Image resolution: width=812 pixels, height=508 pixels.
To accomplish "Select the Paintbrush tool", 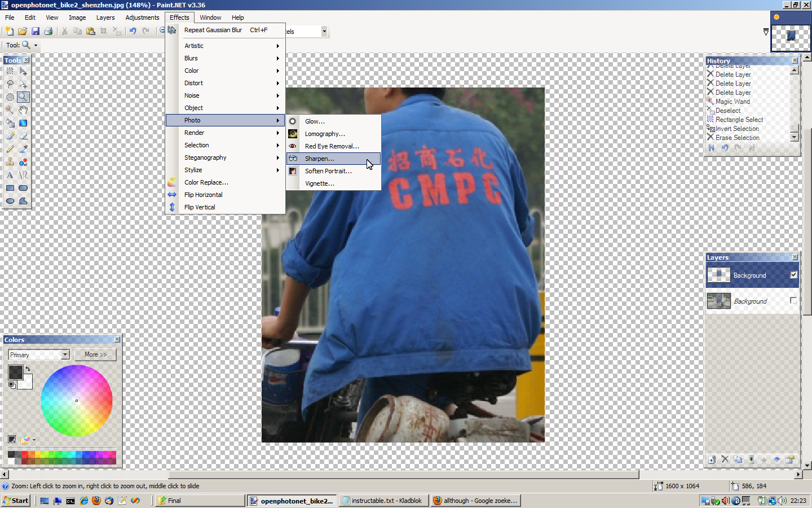I will (10, 135).
